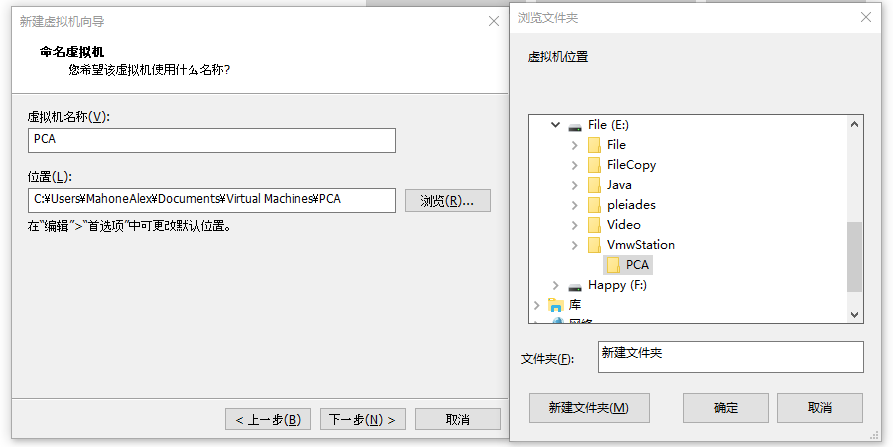Confirm folder selection with 确定
This screenshot has height=447, width=893.
pos(726,408)
